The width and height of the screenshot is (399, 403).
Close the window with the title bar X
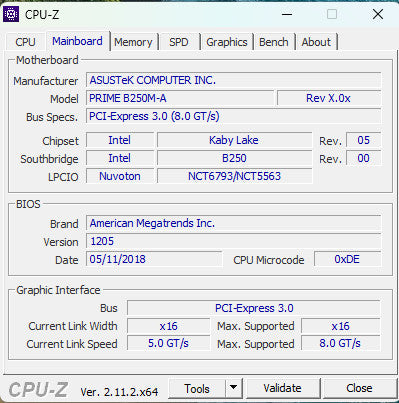coord(378,14)
